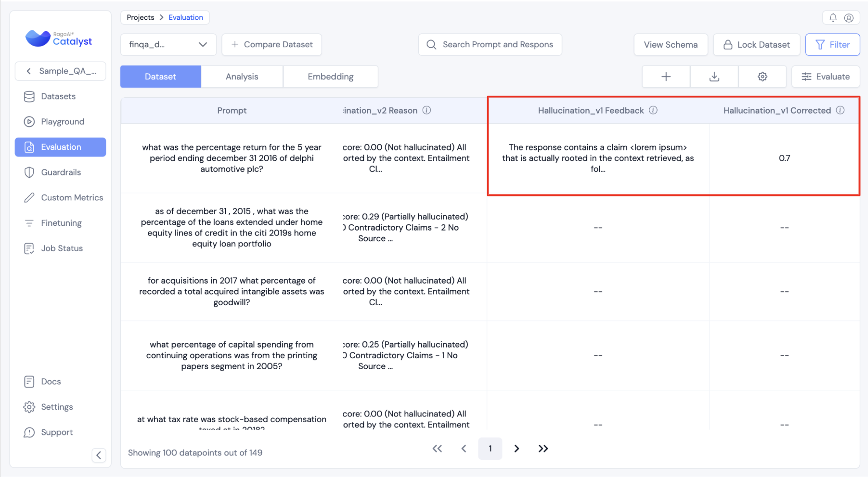Switch to the Embedding tab
Viewport: 868px width, 477px height.
[330, 77]
